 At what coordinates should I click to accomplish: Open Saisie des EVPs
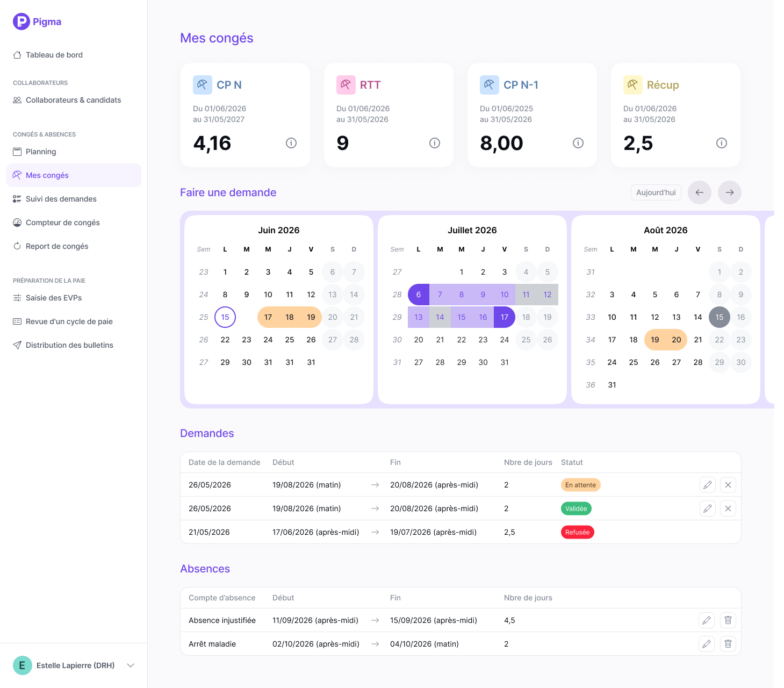(x=74, y=298)
